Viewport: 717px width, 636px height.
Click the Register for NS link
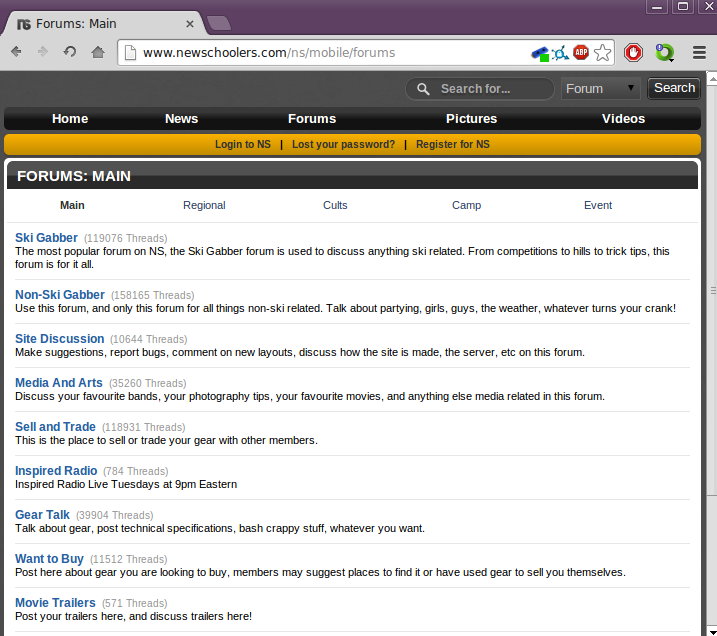pos(453,144)
